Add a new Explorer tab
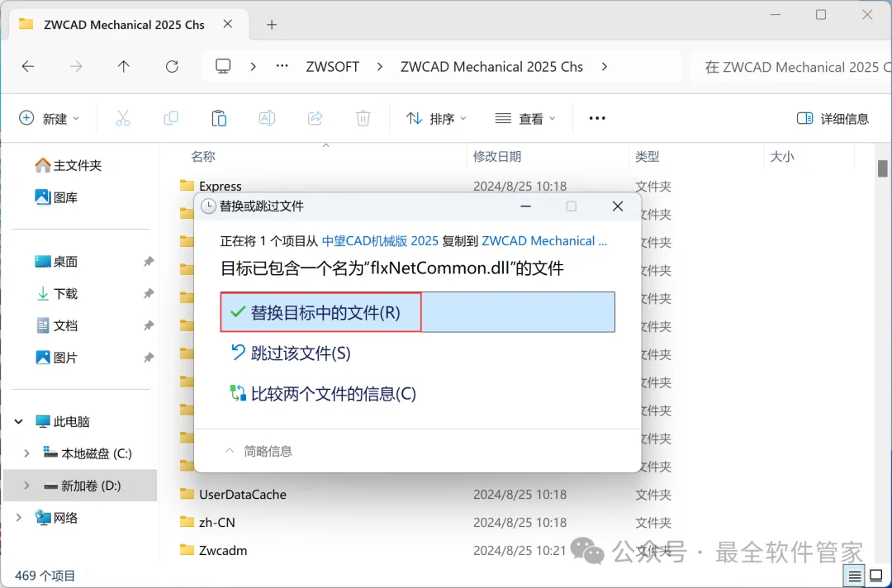The image size is (892, 588). click(x=272, y=25)
